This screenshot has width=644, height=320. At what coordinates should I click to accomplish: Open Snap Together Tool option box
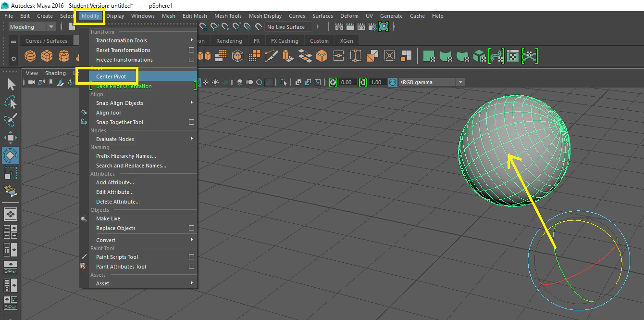point(191,122)
